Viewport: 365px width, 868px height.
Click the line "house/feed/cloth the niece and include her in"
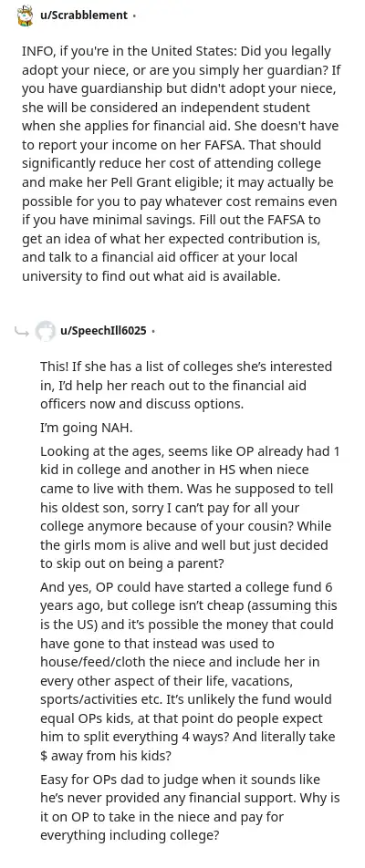[180, 662]
